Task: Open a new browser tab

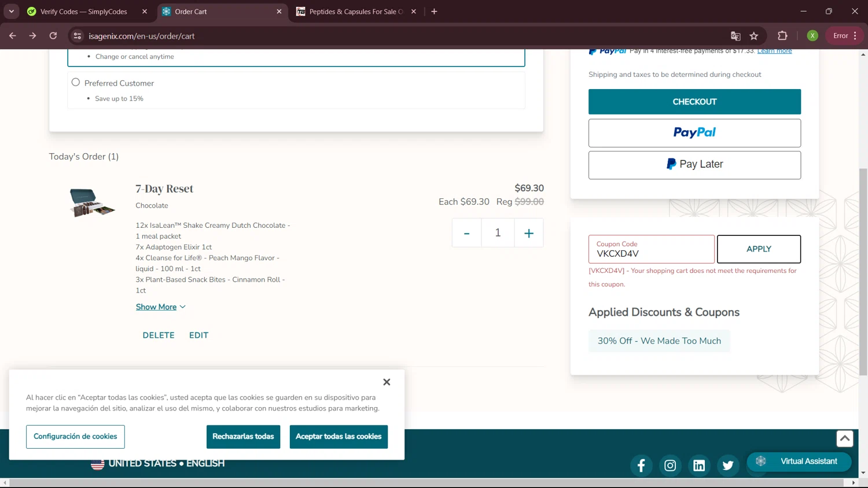Action: pyautogui.click(x=434, y=12)
